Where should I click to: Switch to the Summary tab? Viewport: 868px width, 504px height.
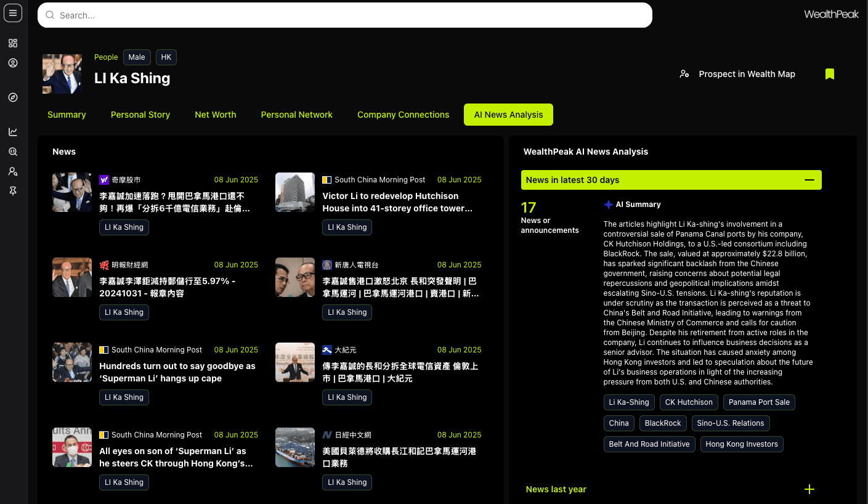point(67,115)
